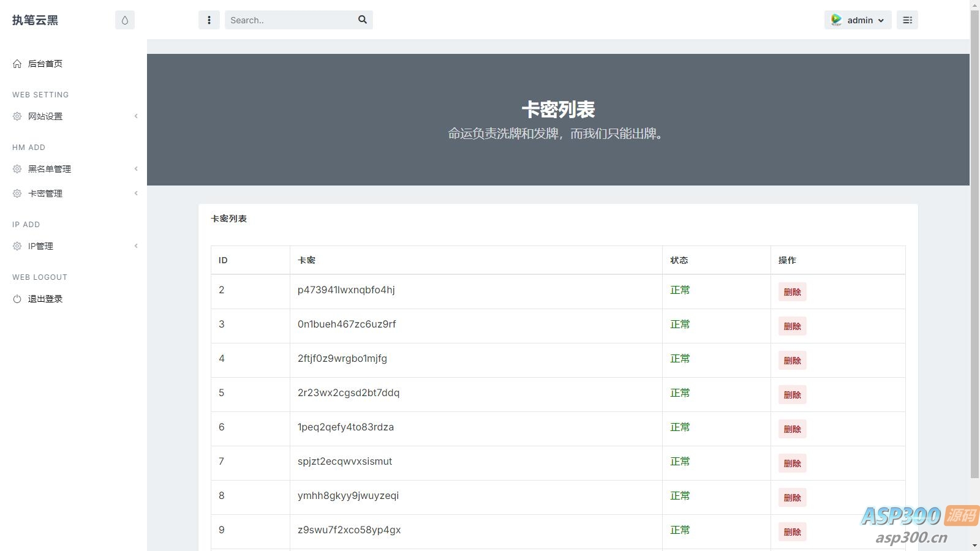980x551 pixels.
Task: Delete card key spjzt2ecqwvxsismut
Action: coord(792,463)
